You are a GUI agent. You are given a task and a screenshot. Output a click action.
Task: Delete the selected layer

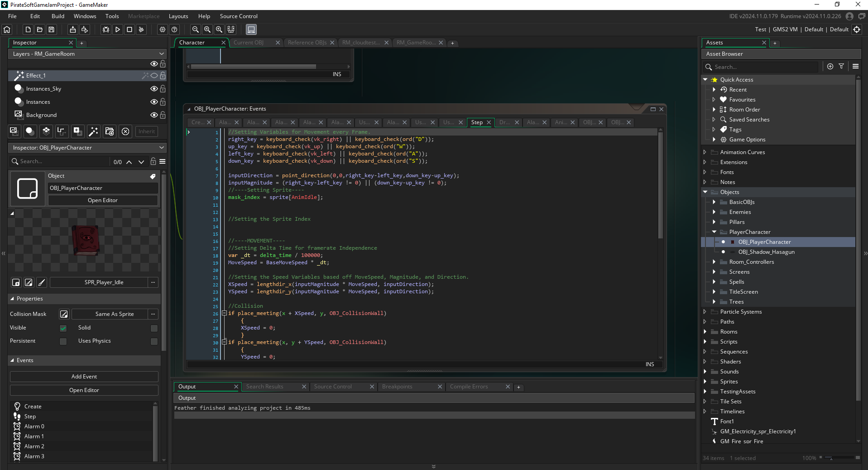coord(125,131)
